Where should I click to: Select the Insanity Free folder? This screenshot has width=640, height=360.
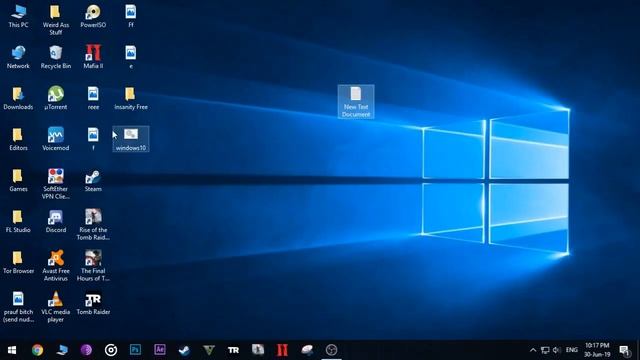click(x=131, y=98)
